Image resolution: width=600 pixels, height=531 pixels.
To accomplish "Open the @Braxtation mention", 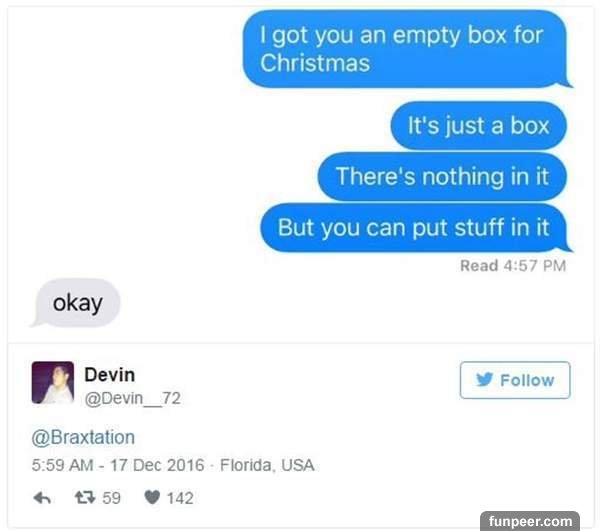I will pos(83,437).
